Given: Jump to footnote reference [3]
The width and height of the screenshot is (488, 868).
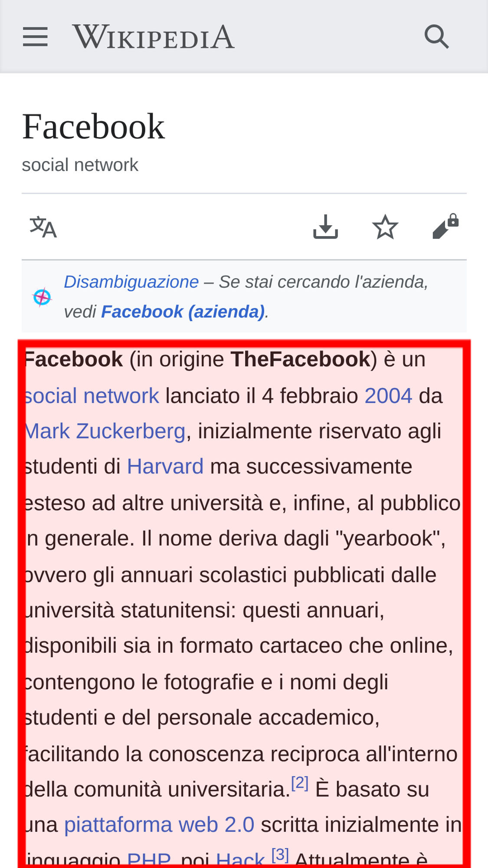Looking at the screenshot, I should (280, 855).
